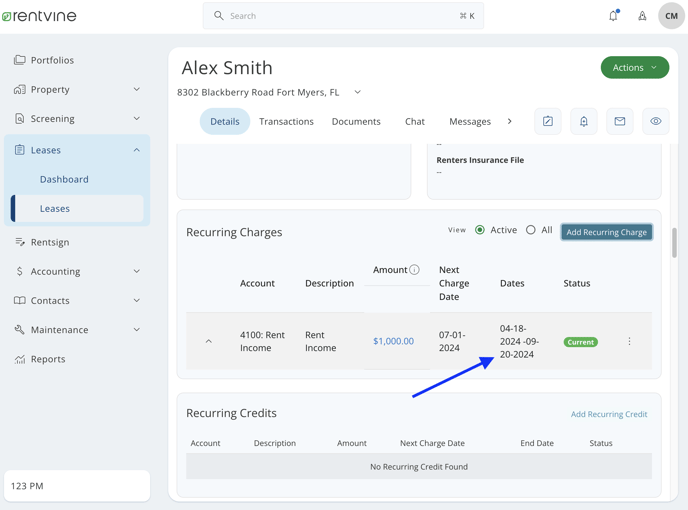This screenshot has width=688, height=510.
Task: Click the Add Recurring Credit link
Action: [609, 414]
